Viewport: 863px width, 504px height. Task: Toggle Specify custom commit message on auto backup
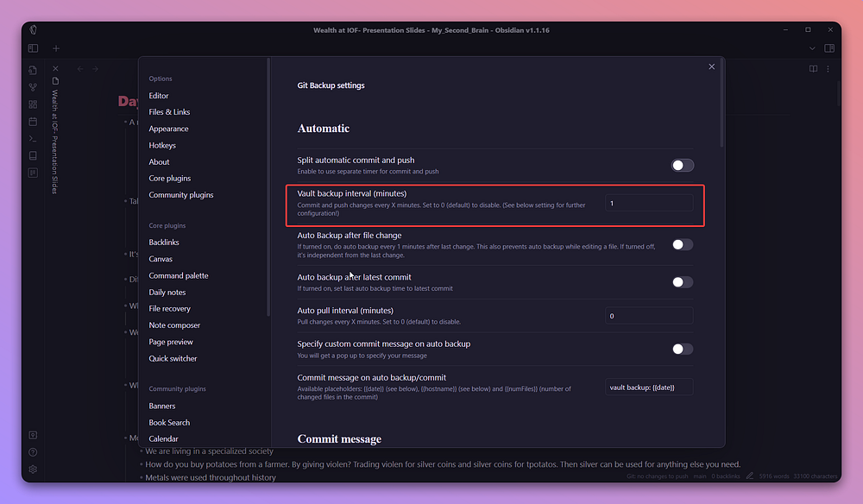[x=683, y=349]
